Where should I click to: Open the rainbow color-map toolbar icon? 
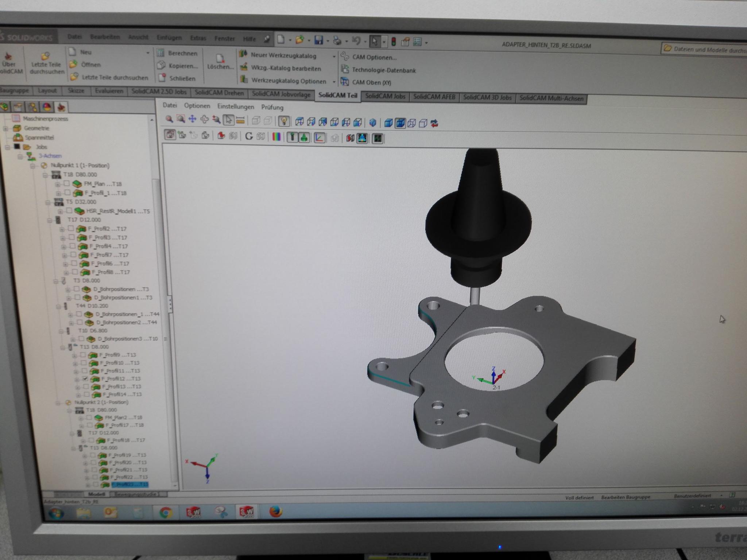[276, 137]
